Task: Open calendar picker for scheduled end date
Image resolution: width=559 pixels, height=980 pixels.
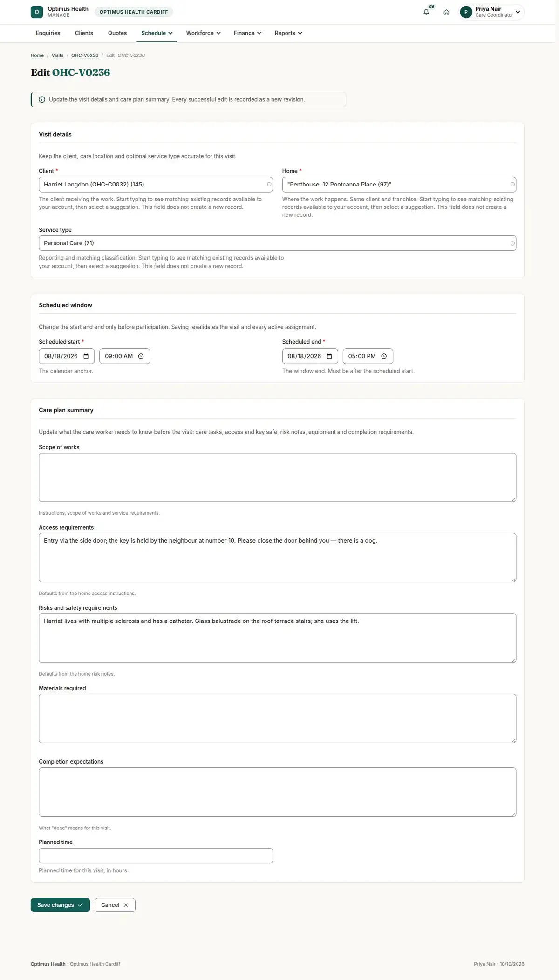Action: 329,356
